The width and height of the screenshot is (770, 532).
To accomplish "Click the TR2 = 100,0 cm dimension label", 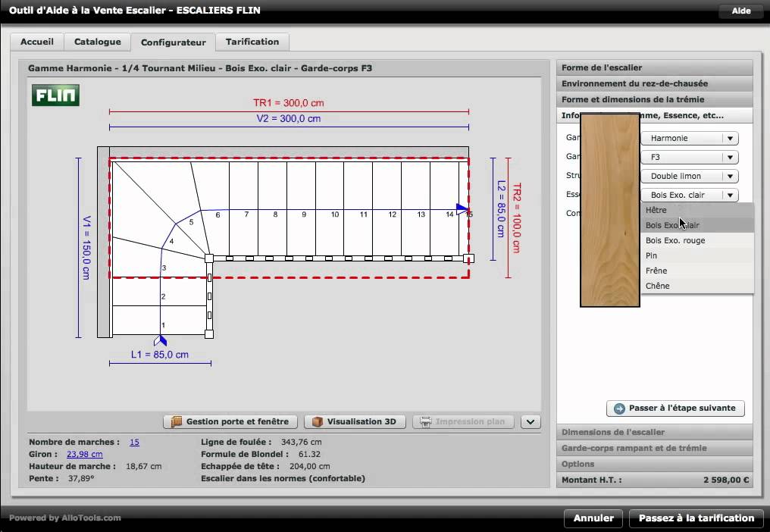I will (517, 218).
